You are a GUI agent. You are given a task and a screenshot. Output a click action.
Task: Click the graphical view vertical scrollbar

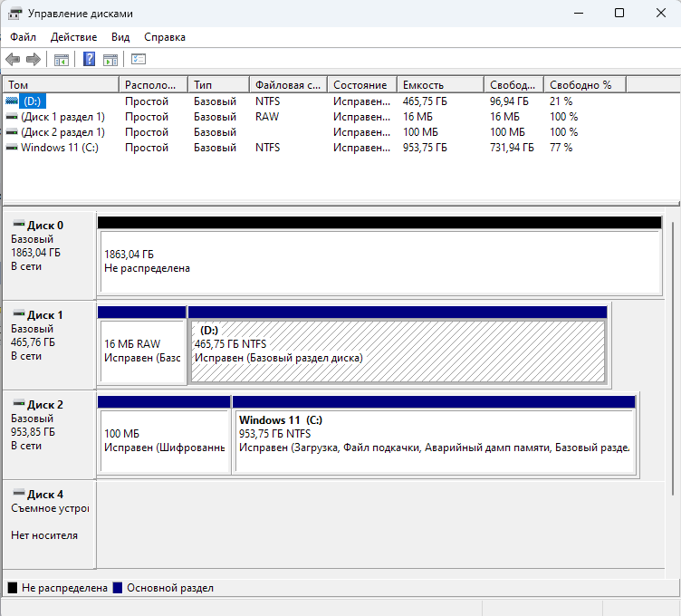point(673,359)
